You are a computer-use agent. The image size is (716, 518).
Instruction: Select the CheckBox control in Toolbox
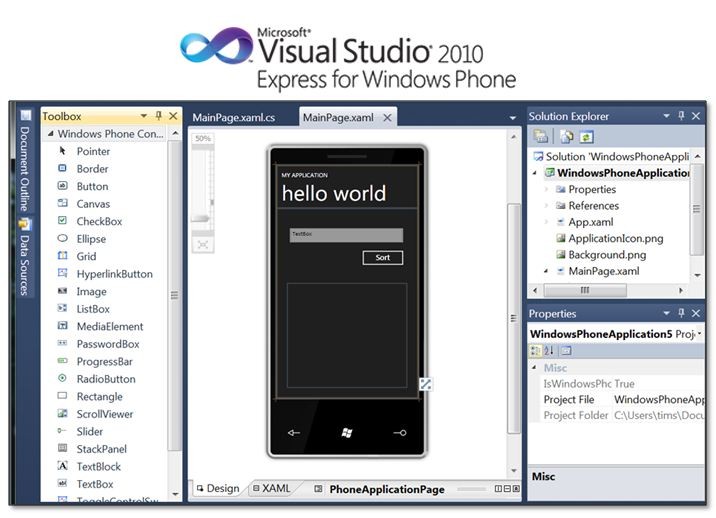tap(99, 221)
